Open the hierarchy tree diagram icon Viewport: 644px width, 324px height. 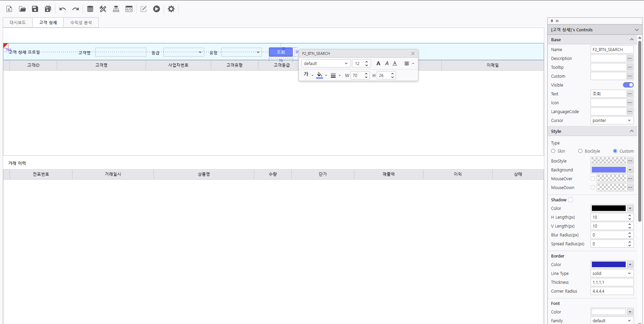pos(116,9)
